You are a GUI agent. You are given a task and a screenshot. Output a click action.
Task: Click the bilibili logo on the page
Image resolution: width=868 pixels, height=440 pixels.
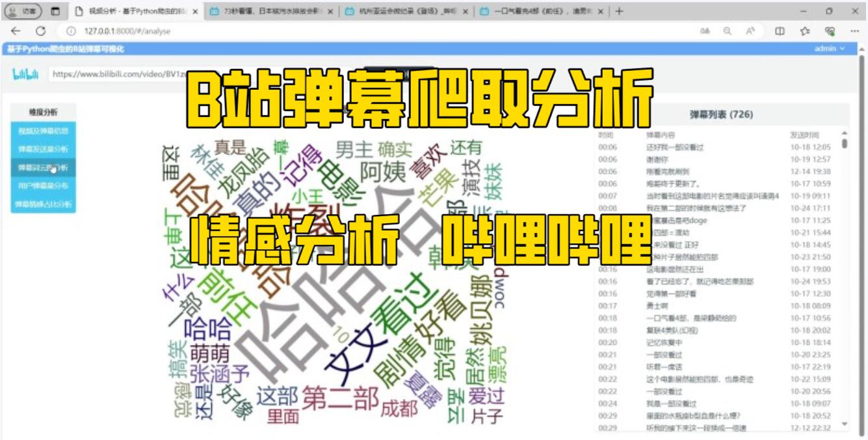coord(26,74)
